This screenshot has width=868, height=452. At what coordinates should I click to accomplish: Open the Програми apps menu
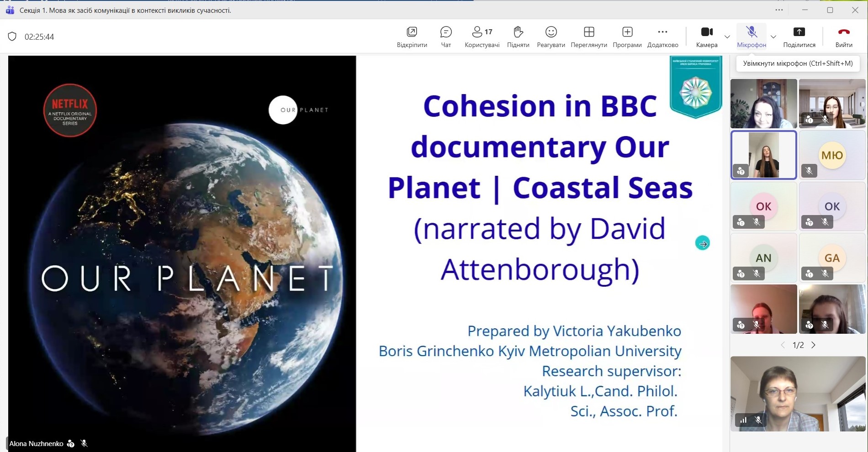[627, 37]
